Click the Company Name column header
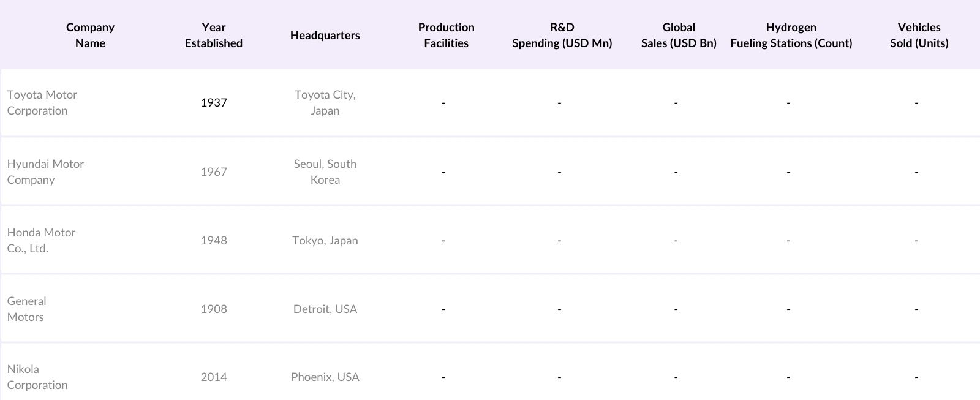 90,35
